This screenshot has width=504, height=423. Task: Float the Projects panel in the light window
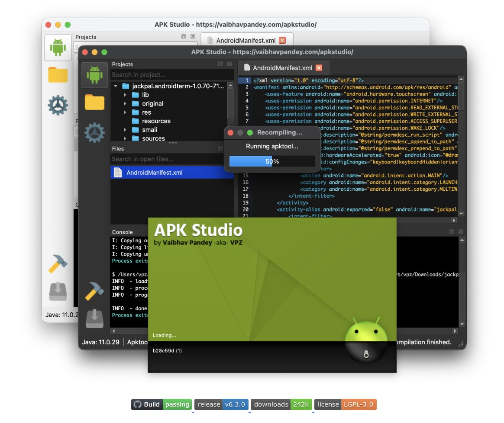pyautogui.click(x=184, y=37)
